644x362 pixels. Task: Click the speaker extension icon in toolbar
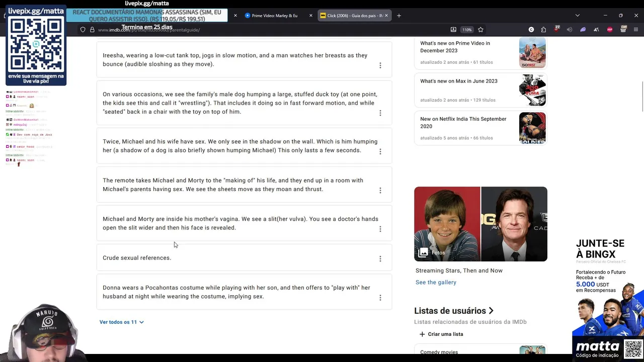tap(570, 30)
